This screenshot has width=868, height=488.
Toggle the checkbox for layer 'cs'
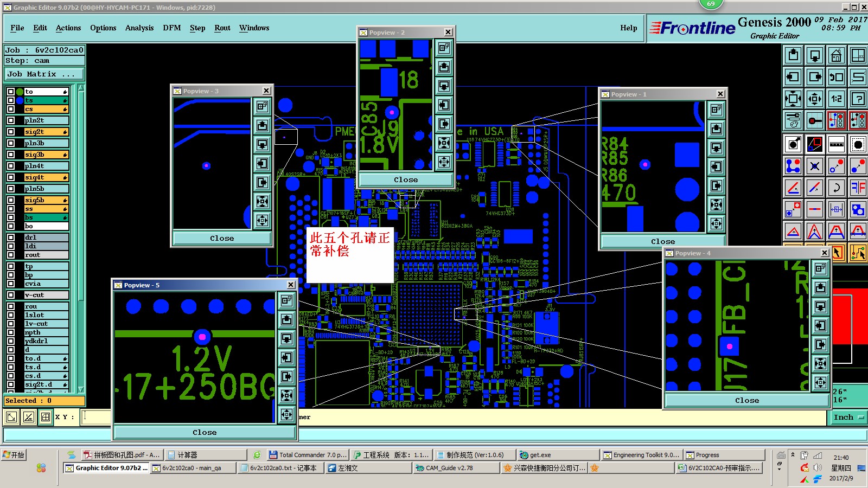[11, 109]
